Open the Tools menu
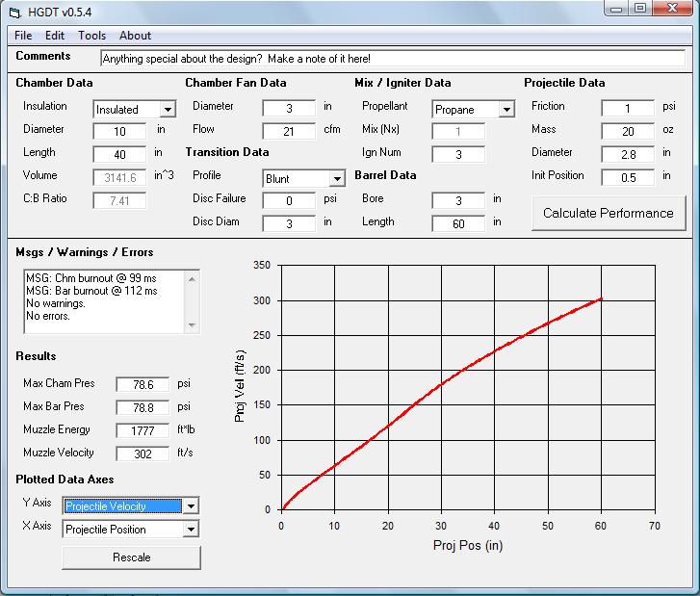The image size is (700, 596). tap(92, 36)
